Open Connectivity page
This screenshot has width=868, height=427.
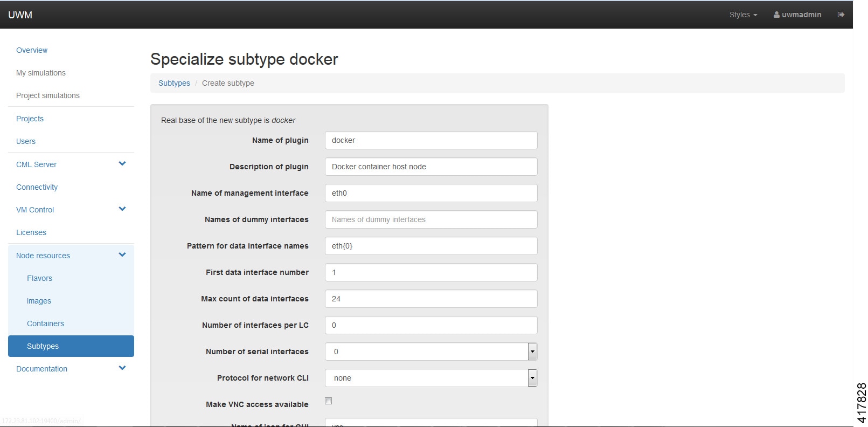pos(37,187)
